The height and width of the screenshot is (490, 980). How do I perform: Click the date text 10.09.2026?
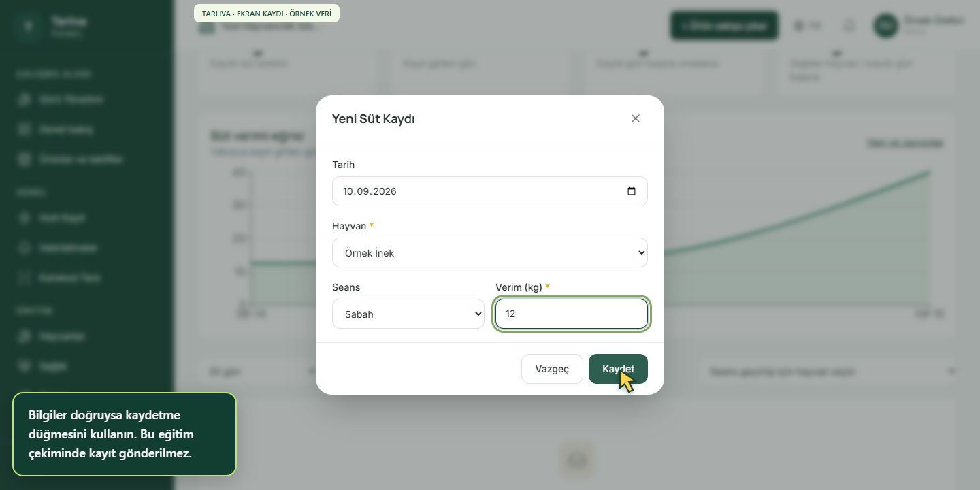[370, 191]
